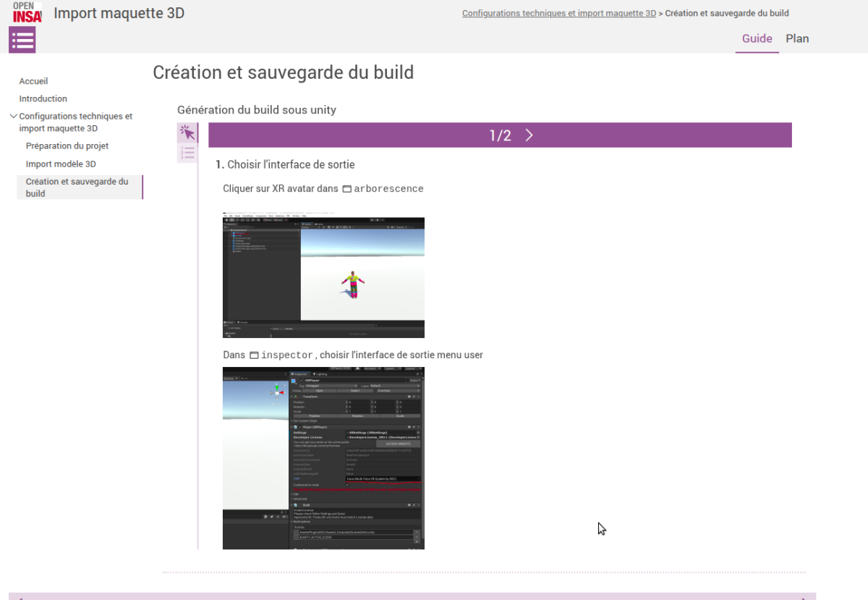Enlarge the Unity inspector panel screenshot

(x=323, y=457)
